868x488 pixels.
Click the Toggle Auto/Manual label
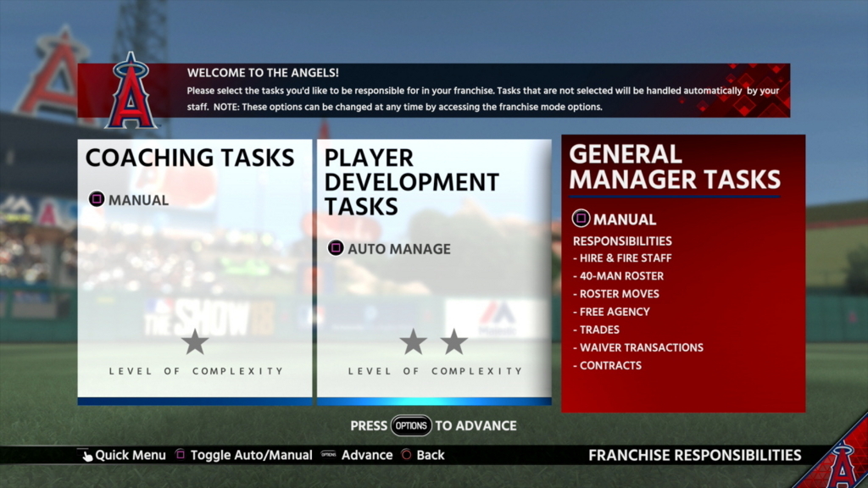pos(251,455)
